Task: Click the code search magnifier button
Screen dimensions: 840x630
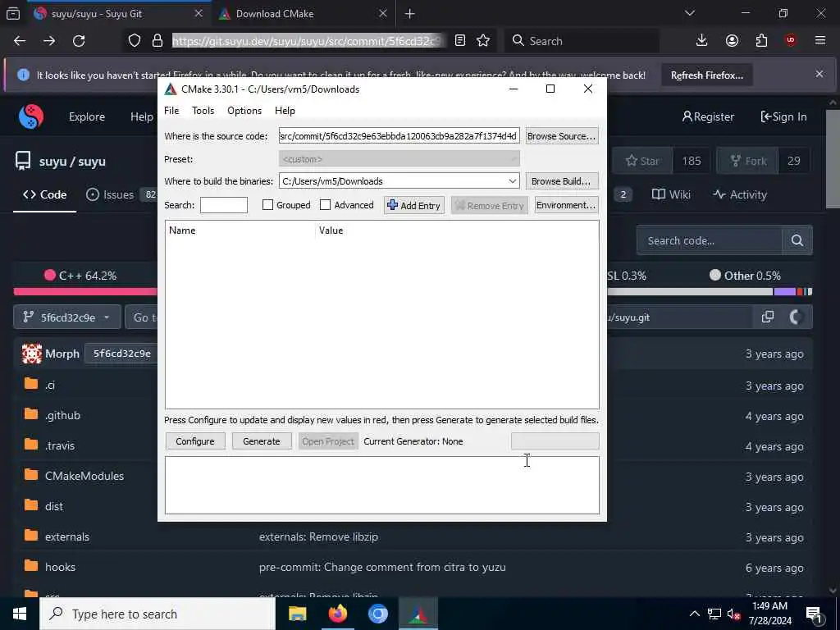Action: pyautogui.click(x=797, y=240)
